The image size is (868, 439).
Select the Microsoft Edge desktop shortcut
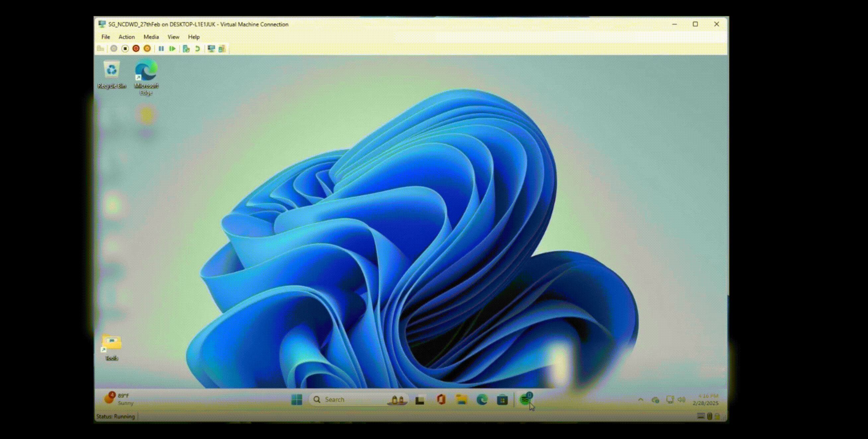[x=146, y=77]
